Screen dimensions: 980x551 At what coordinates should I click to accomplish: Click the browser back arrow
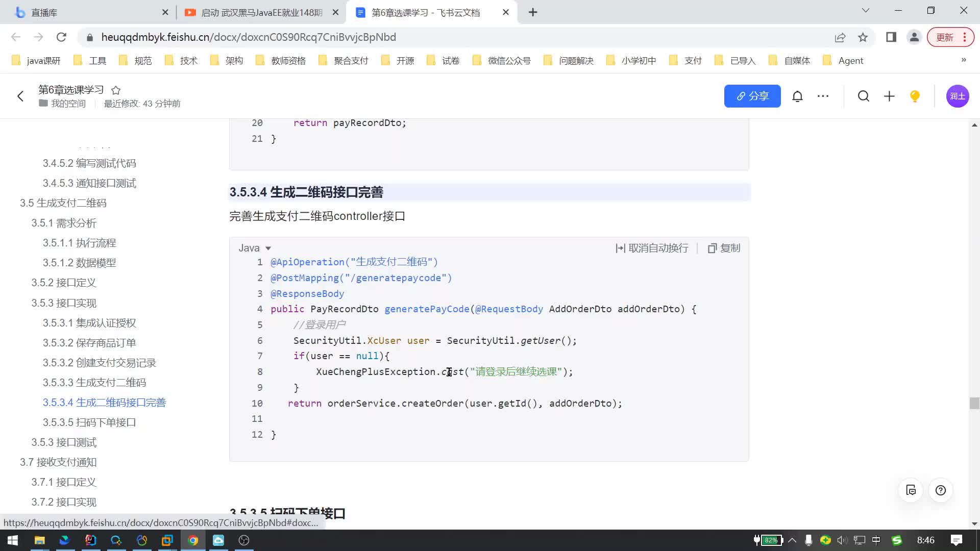click(x=16, y=37)
